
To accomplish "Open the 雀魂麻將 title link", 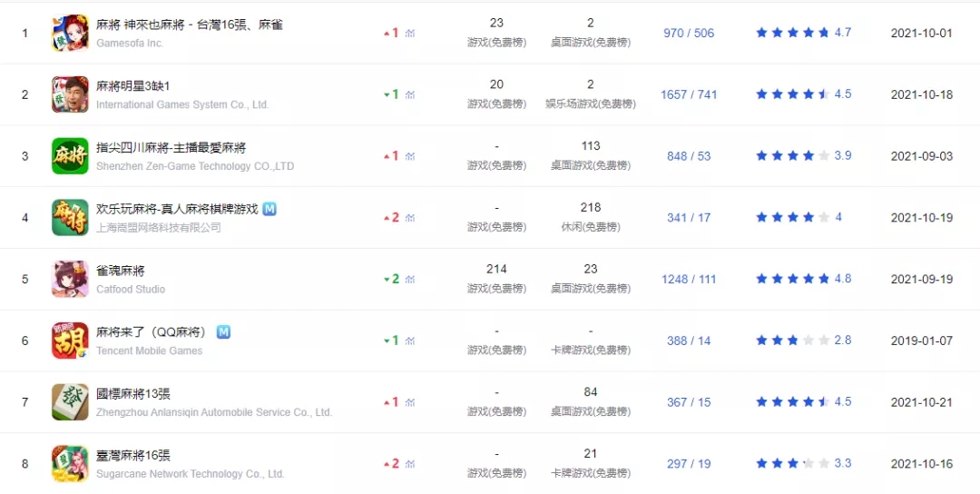I will 121,271.
